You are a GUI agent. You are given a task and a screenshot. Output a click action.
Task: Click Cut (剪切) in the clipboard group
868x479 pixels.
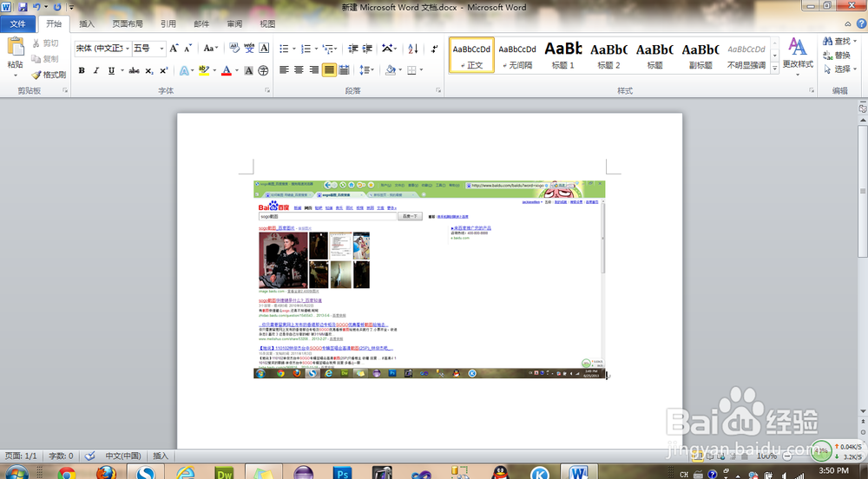pyautogui.click(x=45, y=43)
